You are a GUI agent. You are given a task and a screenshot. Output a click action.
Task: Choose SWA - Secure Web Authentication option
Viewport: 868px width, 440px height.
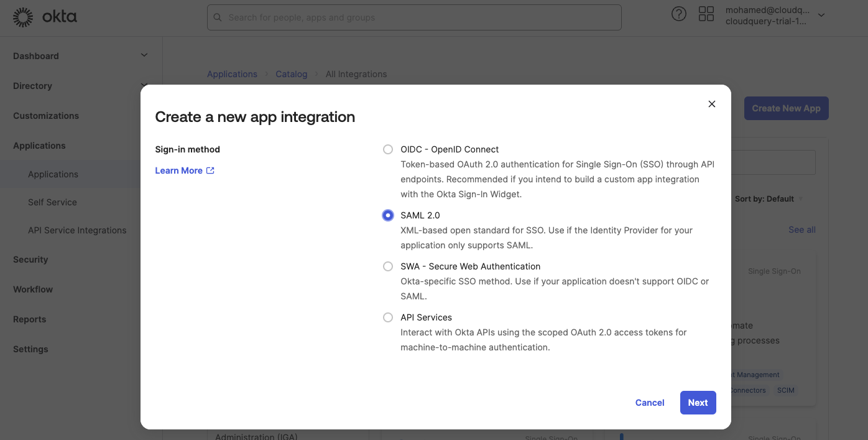click(x=388, y=266)
